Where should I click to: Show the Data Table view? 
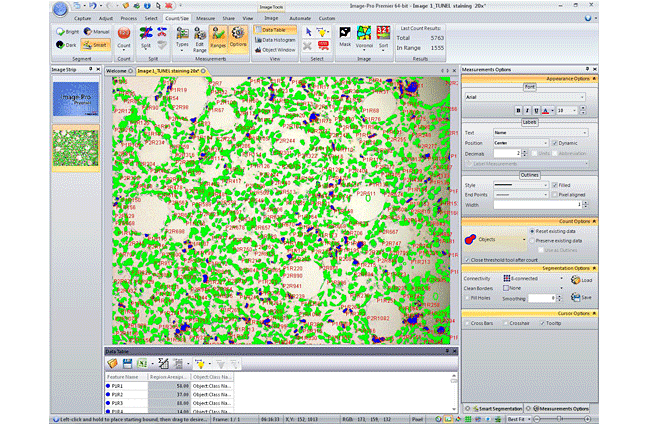pos(275,30)
